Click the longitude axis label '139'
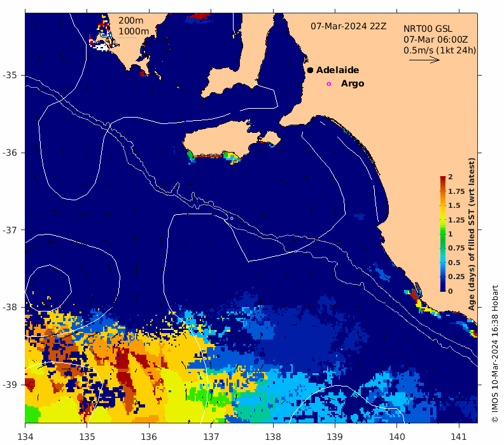 (x=335, y=437)
